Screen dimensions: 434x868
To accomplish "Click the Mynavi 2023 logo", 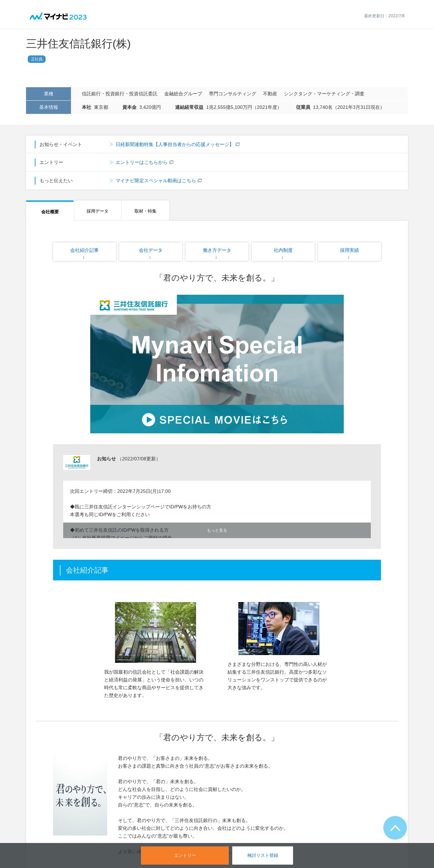I will click(58, 17).
